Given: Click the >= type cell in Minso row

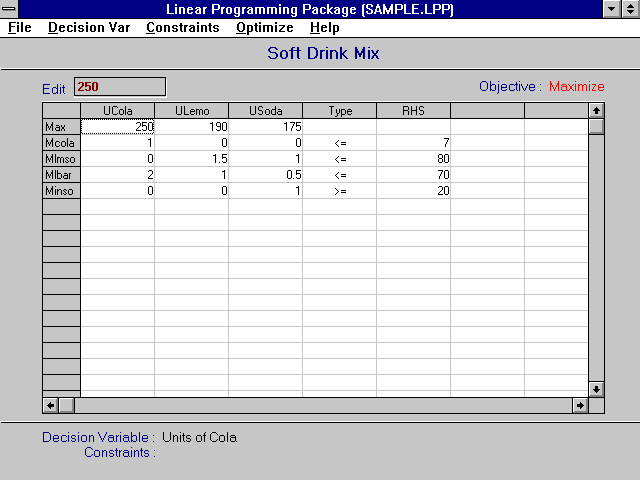Looking at the screenshot, I should pos(339,190).
